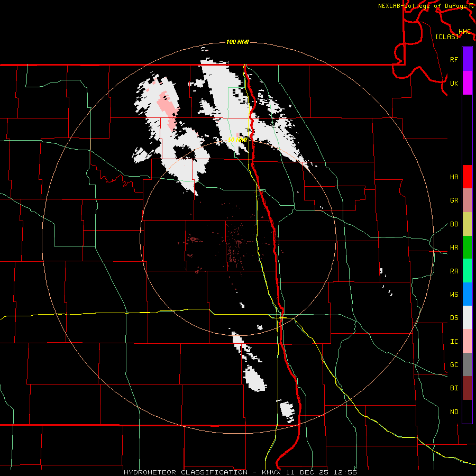Click the IC legend label
Image resolution: width=476 pixels, height=476 pixels.
pyautogui.click(x=454, y=342)
